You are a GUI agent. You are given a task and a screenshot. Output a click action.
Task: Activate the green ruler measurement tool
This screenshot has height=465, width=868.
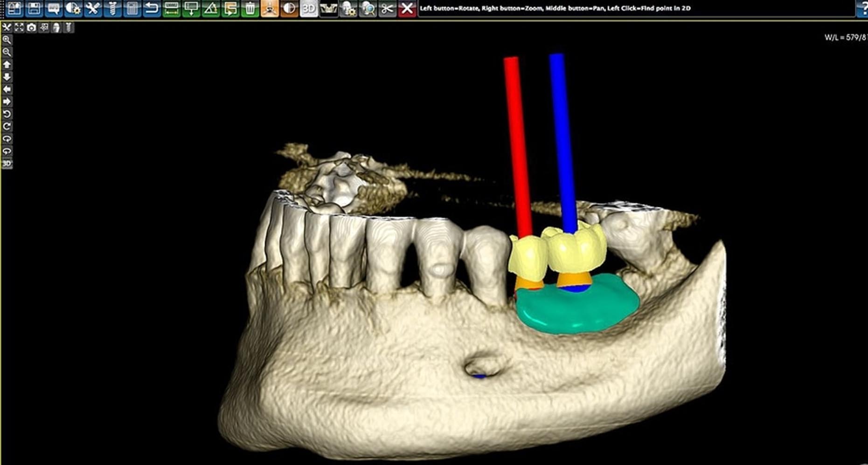(172, 8)
